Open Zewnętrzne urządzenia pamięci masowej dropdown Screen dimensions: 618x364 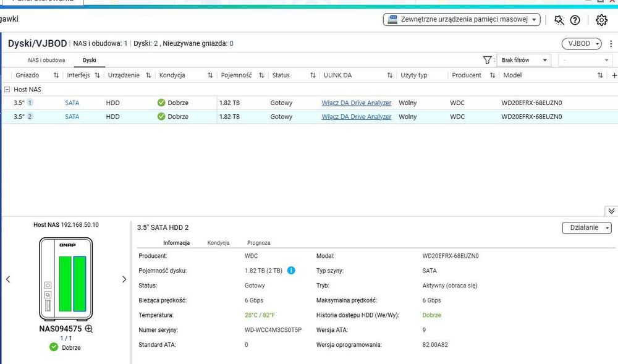462,19
